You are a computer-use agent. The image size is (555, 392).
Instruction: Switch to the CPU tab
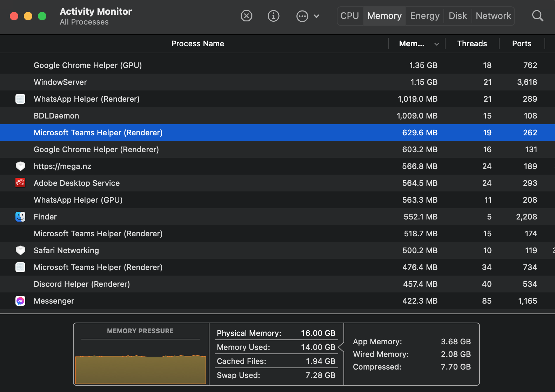click(350, 16)
